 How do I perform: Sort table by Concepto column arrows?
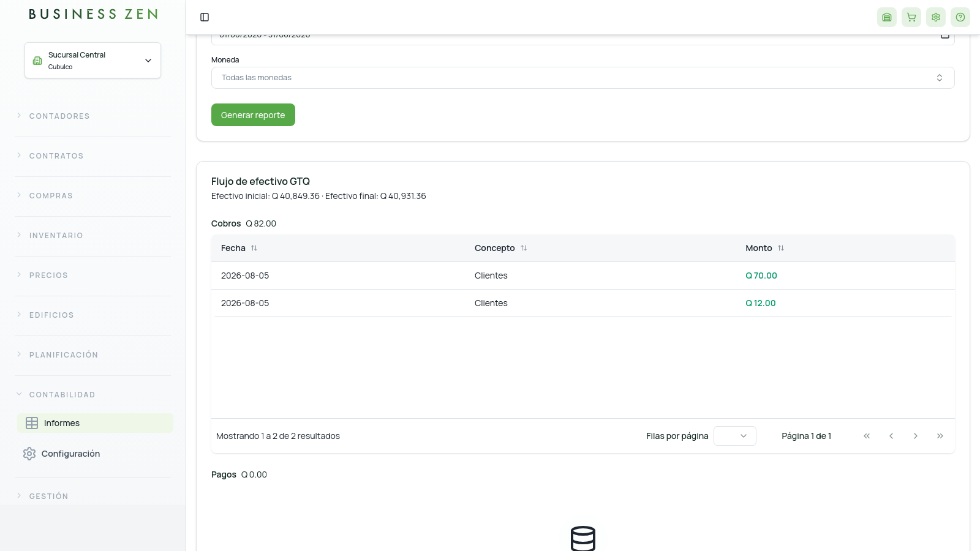524,248
